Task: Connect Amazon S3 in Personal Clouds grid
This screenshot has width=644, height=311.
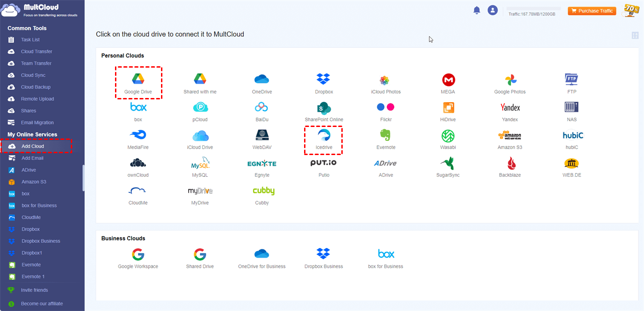Action: coord(510,140)
